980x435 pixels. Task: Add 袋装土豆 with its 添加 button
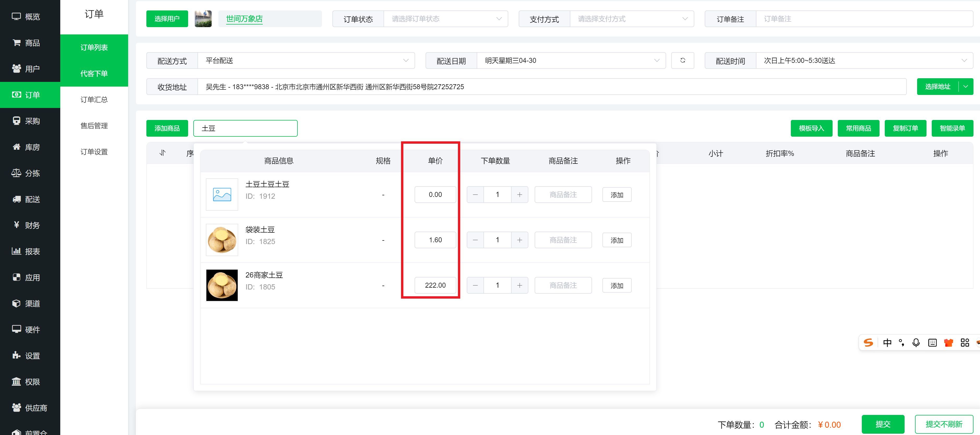click(x=617, y=240)
